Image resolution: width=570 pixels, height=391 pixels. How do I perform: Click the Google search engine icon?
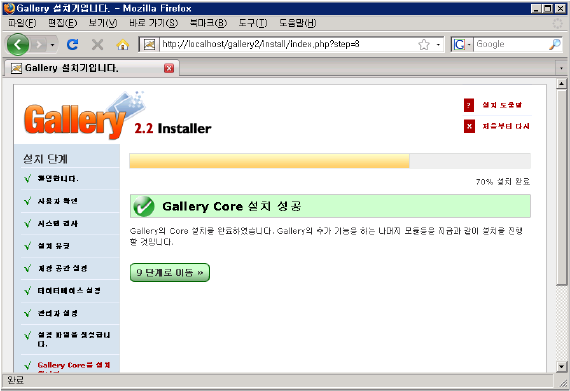459,45
